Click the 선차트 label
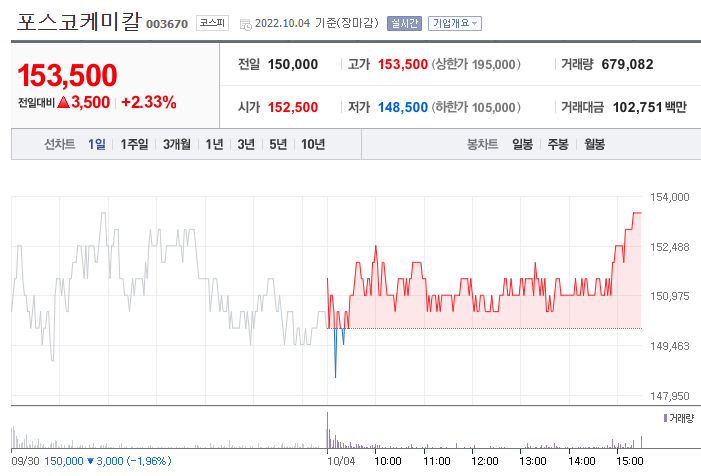This screenshot has height=476, width=701. click(x=59, y=144)
